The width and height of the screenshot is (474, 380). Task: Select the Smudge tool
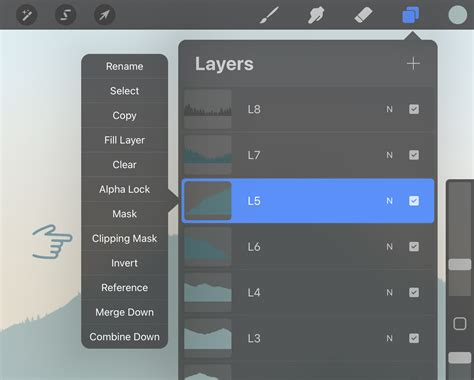click(316, 15)
